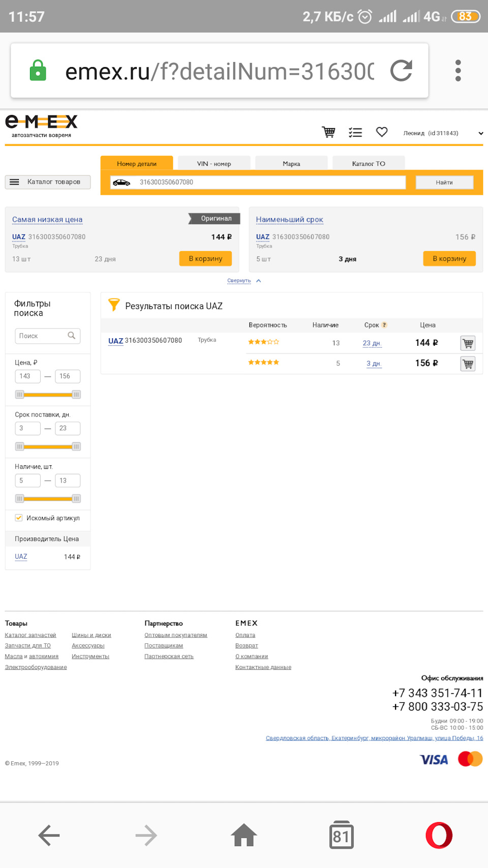
Task: Switch to the Марка tab
Action: point(291,164)
